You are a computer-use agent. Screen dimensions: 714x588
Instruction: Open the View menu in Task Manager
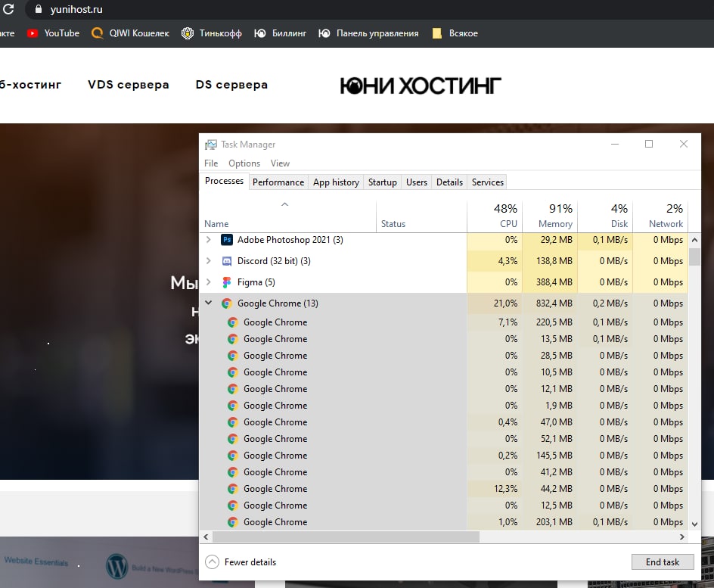[280, 163]
